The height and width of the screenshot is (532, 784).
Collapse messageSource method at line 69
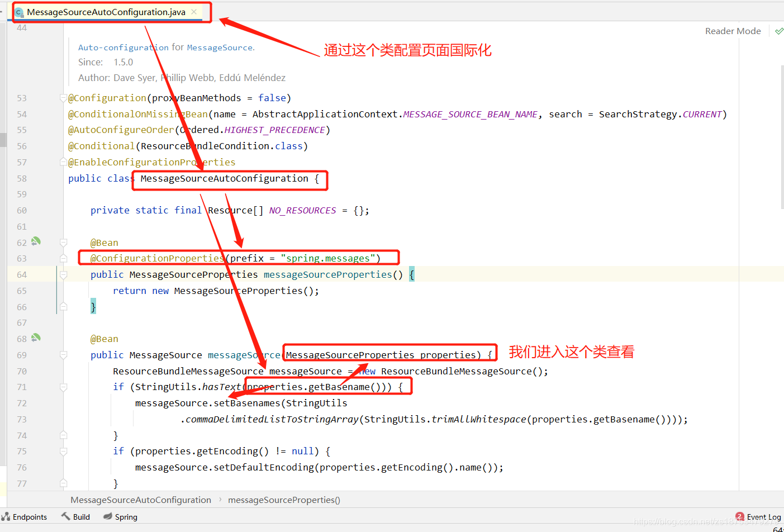[x=63, y=355]
